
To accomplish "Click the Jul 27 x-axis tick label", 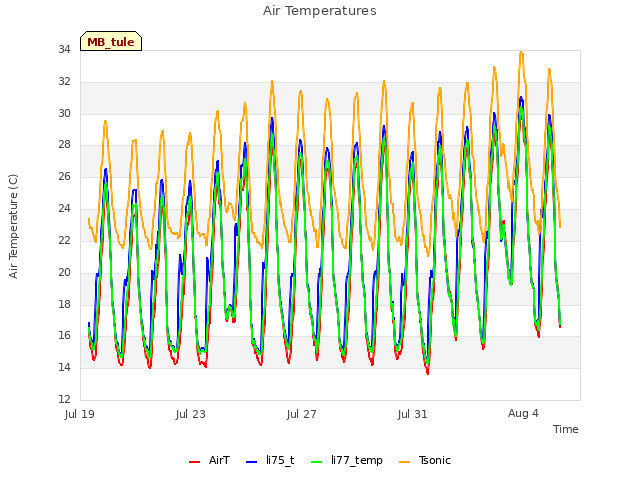I will pos(302,414).
